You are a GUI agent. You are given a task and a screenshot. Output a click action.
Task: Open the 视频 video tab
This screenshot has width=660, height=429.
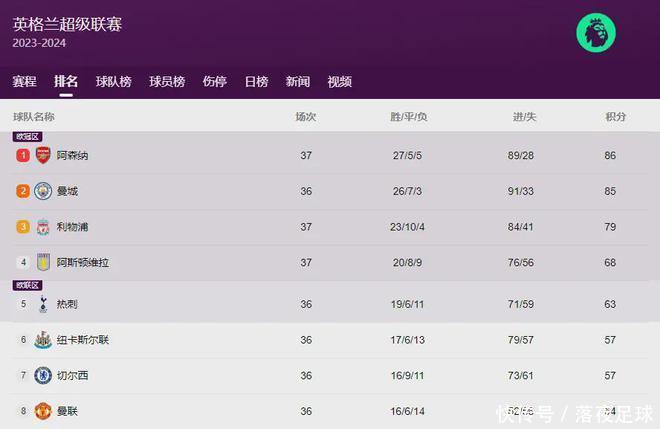339,82
